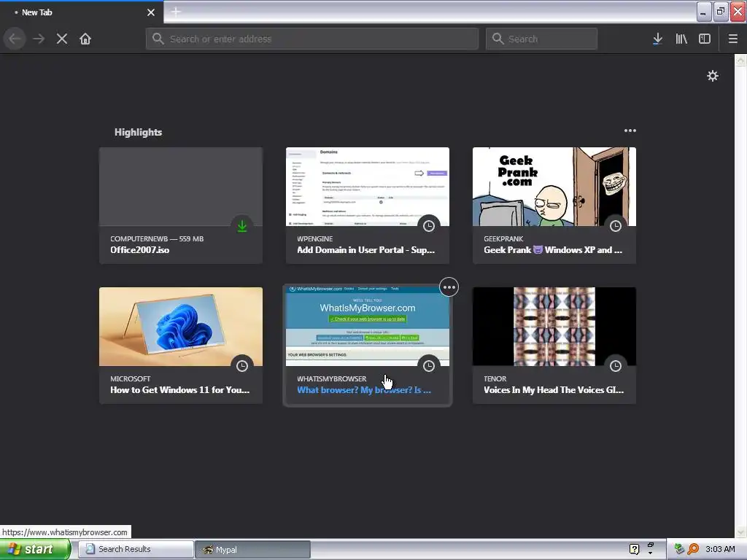Click history clock icon on Microsoft card
The width and height of the screenshot is (747, 560).
click(242, 366)
